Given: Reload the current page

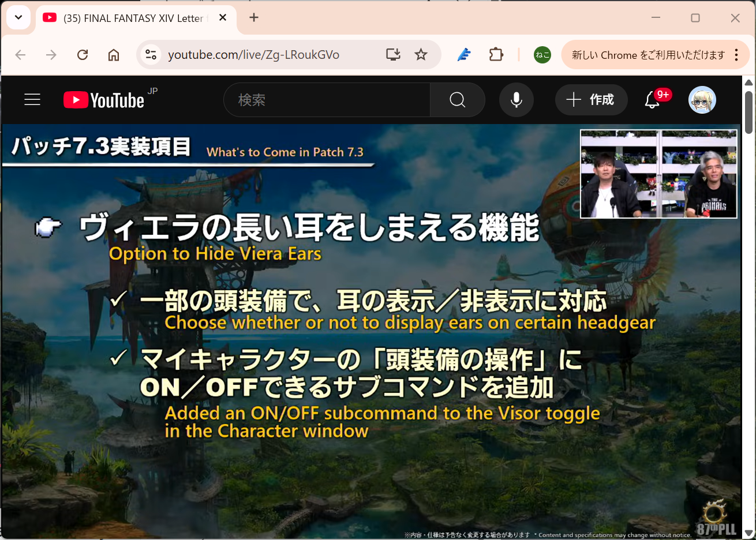Looking at the screenshot, I should pos(83,55).
